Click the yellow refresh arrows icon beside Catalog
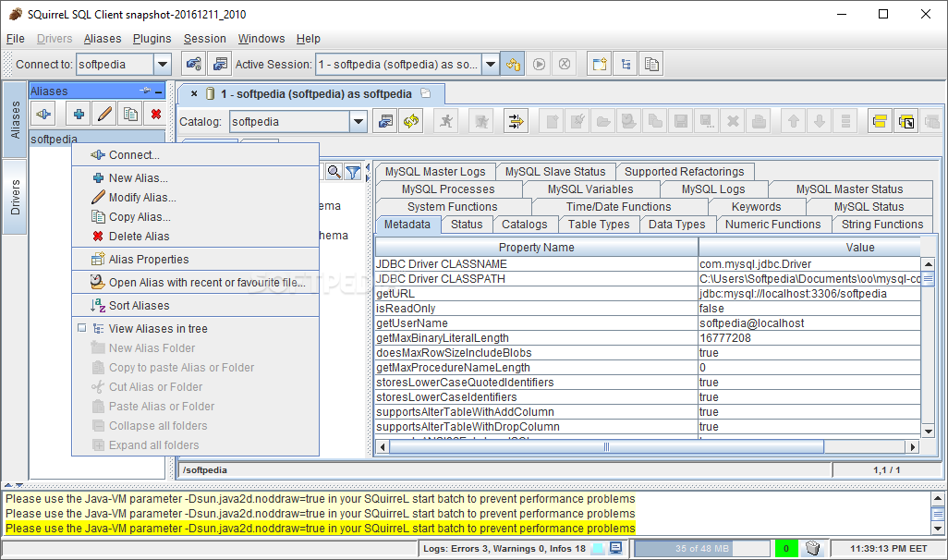The image size is (948, 560). [x=411, y=122]
